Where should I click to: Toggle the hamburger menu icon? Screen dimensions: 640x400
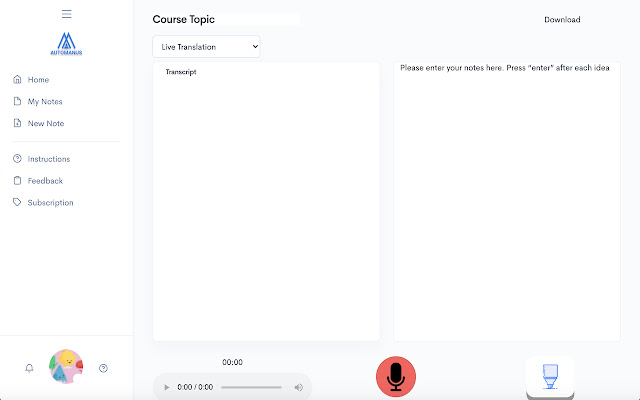click(x=67, y=14)
